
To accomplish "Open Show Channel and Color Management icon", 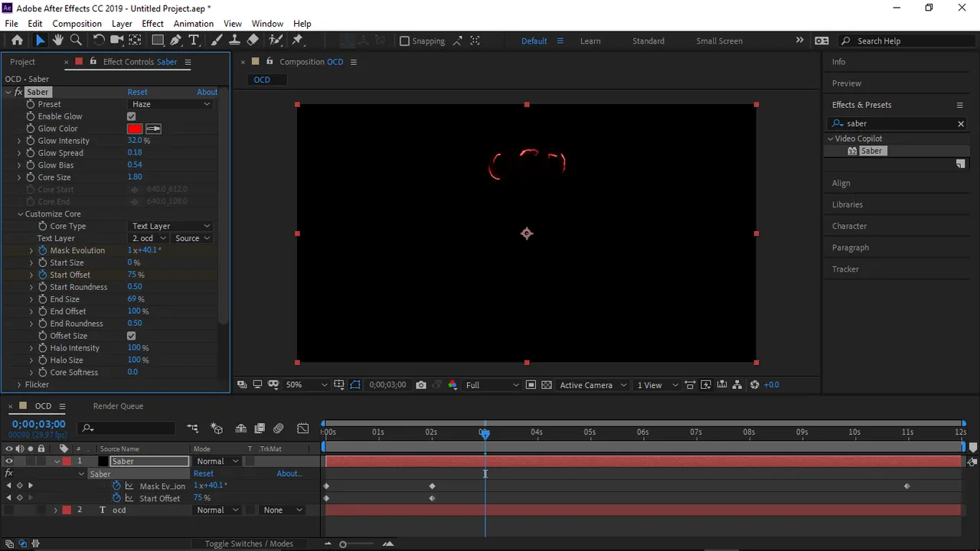I will click(452, 385).
